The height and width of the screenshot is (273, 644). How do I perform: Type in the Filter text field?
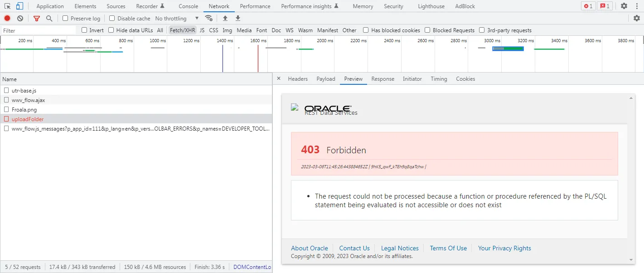39,30
